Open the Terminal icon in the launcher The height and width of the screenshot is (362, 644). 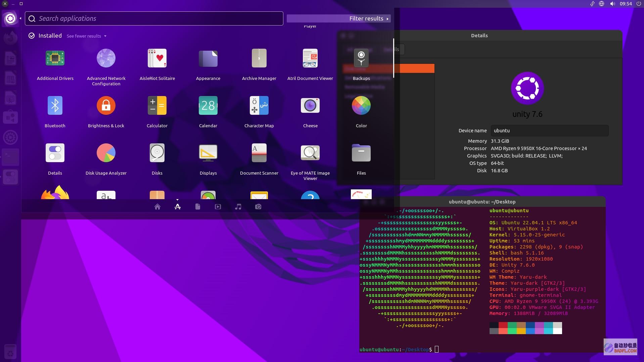coord(10,157)
